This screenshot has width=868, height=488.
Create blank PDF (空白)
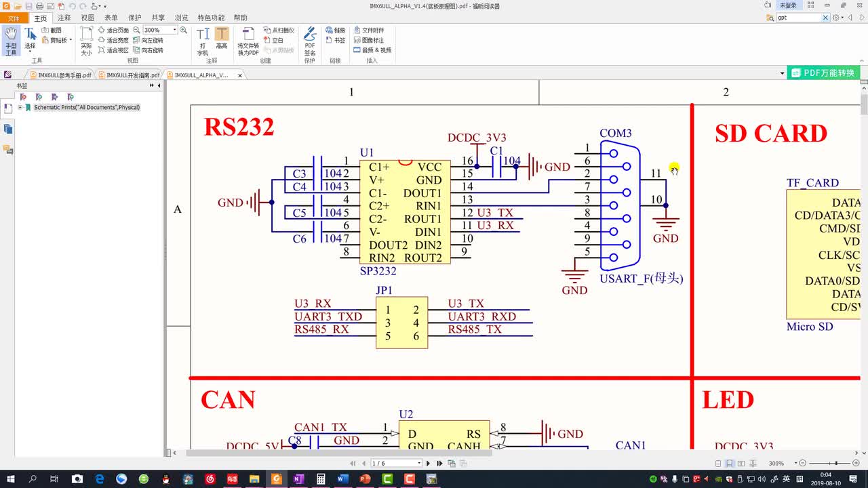(x=273, y=40)
